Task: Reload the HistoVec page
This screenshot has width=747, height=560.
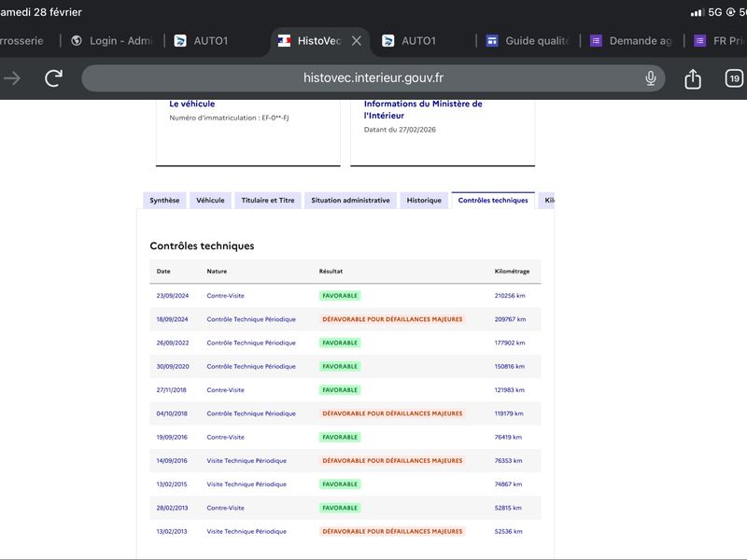Action: pyautogui.click(x=54, y=78)
